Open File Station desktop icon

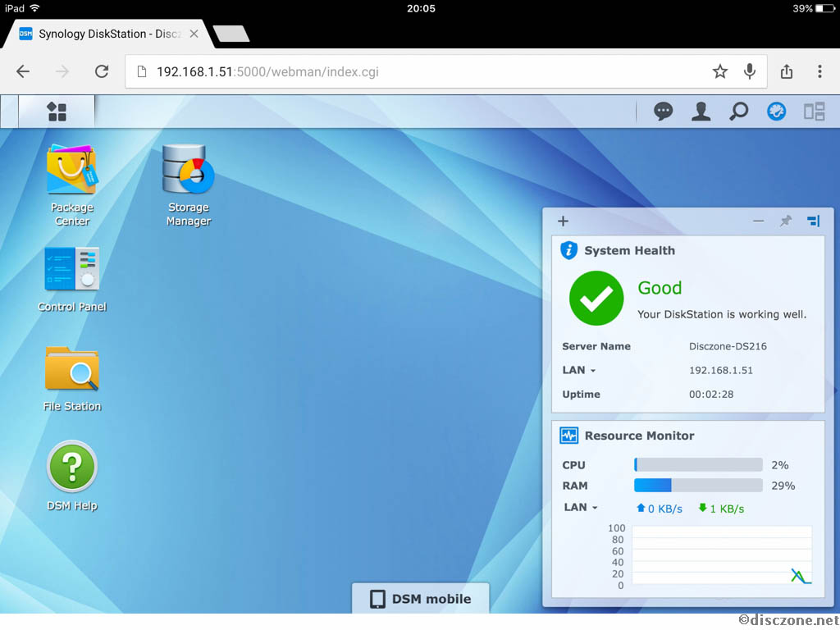click(72, 379)
